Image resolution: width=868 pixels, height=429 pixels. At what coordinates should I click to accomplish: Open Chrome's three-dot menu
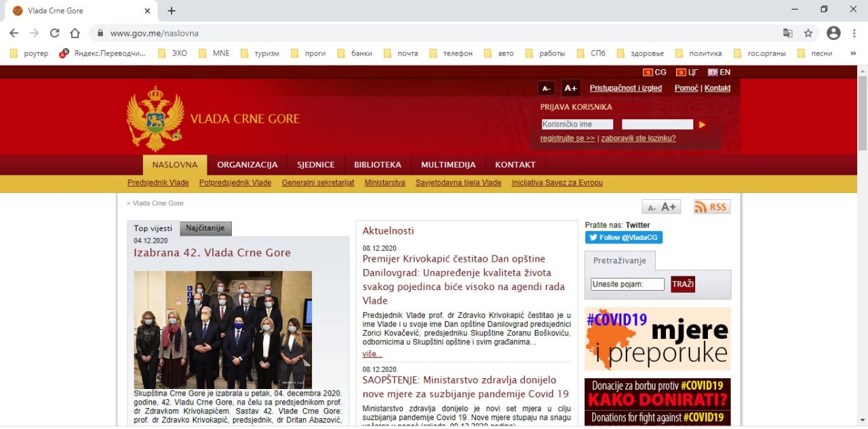click(854, 33)
